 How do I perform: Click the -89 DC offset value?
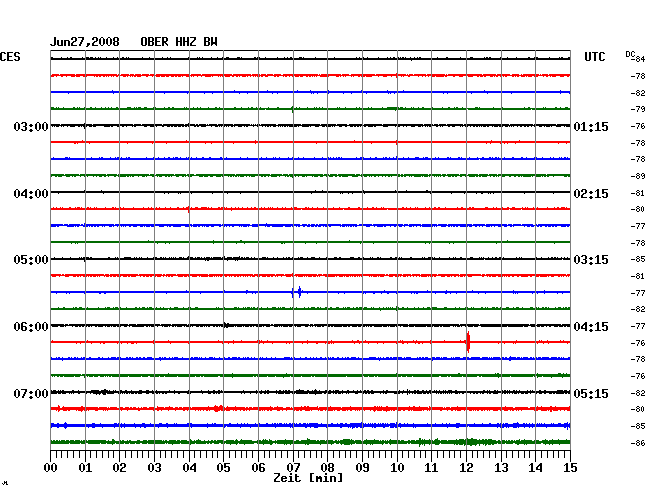coord(638,176)
